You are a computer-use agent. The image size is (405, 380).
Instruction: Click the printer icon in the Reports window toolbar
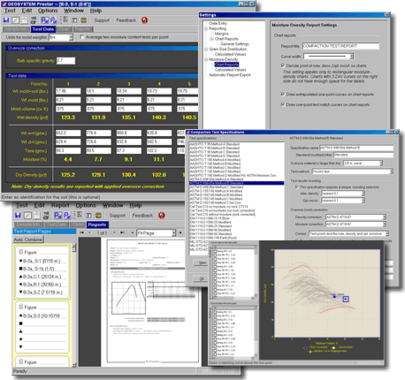pyautogui.click(x=46, y=215)
